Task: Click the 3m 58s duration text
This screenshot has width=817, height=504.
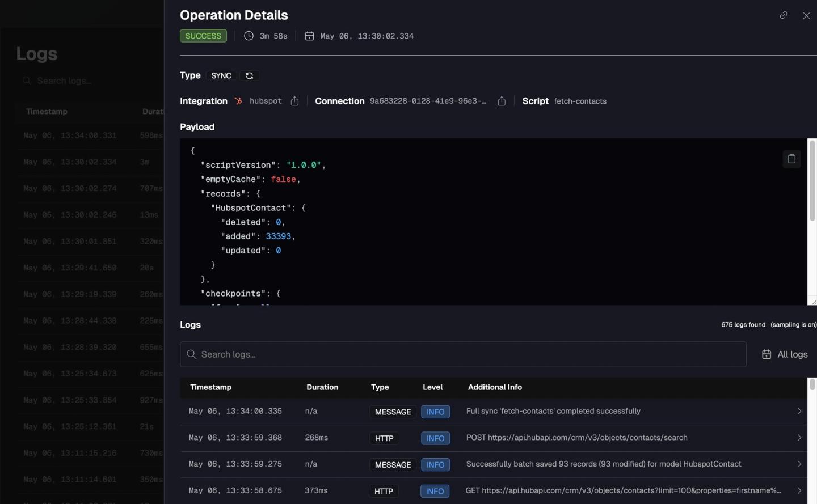Action: tap(273, 36)
